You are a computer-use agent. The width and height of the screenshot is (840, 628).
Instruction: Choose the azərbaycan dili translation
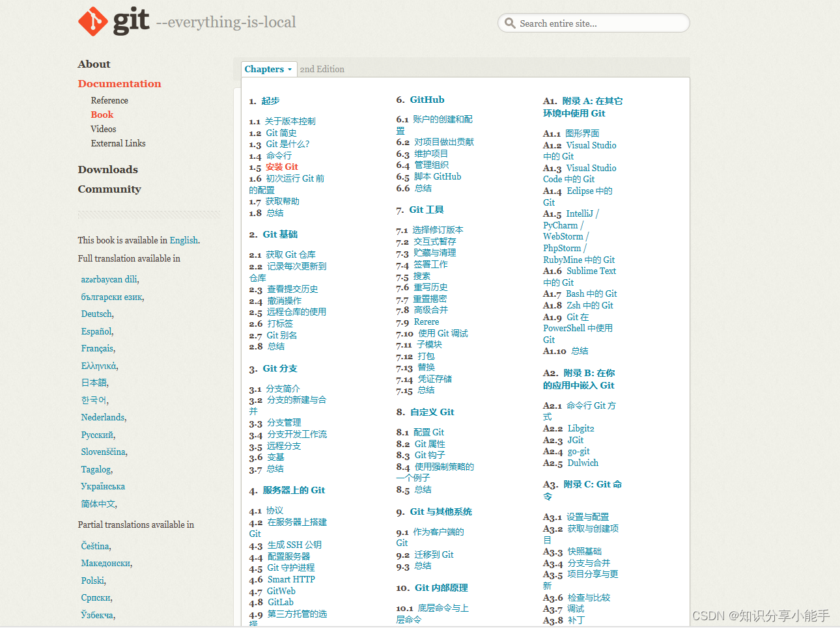click(109, 279)
